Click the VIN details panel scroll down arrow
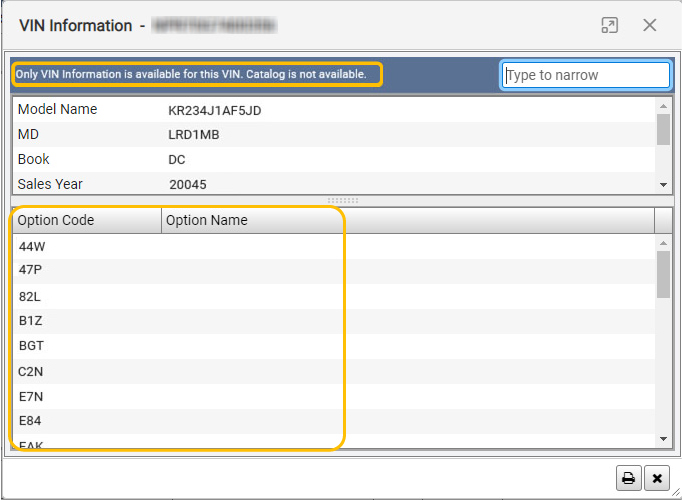Image resolution: width=682 pixels, height=500 pixels. [x=664, y=185]
